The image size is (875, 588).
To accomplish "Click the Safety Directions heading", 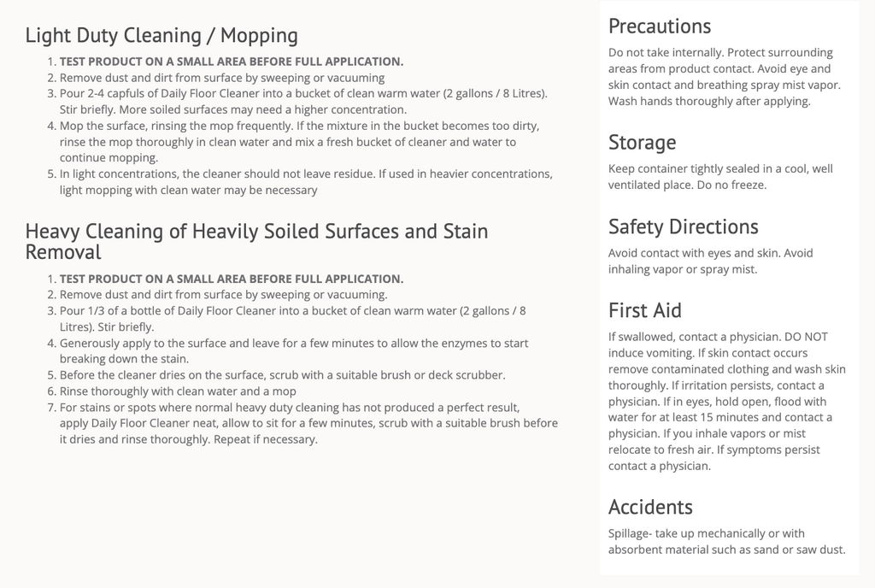I will [683, 226].
